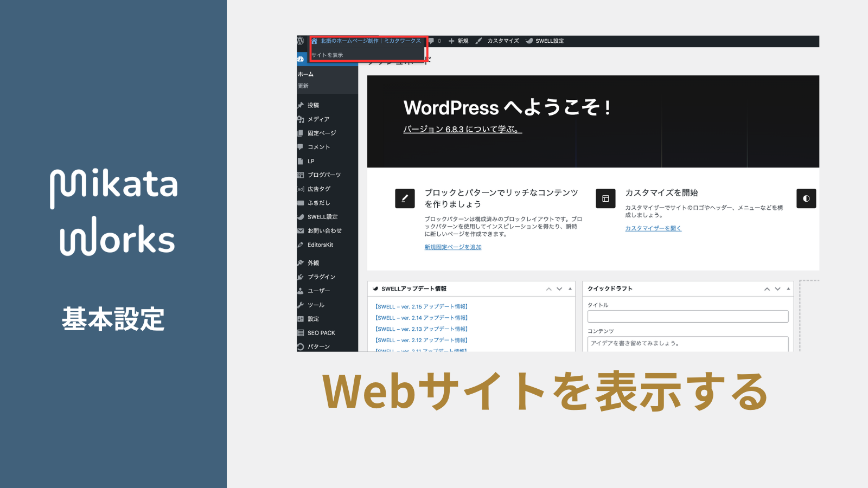The height and width of the screenshot is (488, 868).
Task: Move クイックドラフト panel down with arrow
Action: (777, 289)
